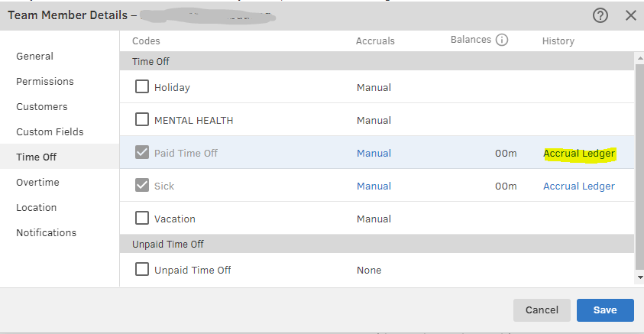Image resolution: width=644 pixels, height=334 pixels.
Task: Open Accrual Ledger for Sick
Action: [579, 186]
